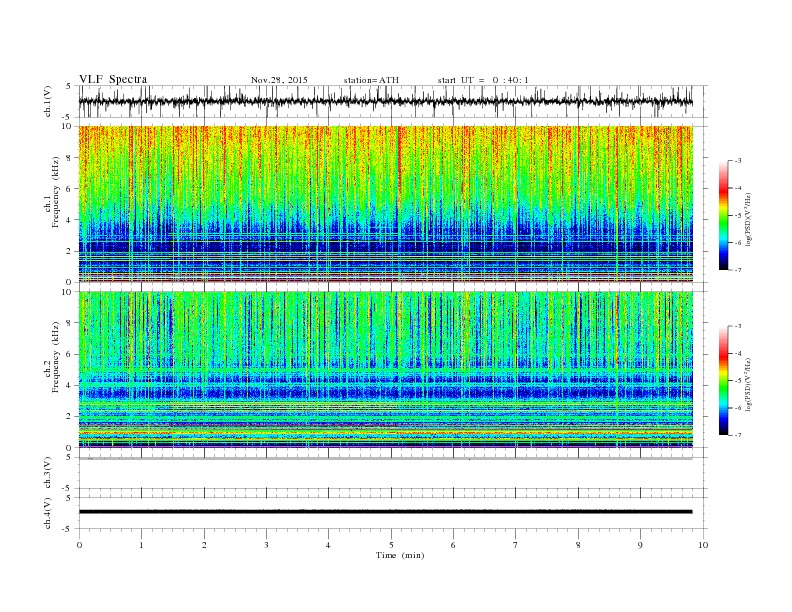Click the '6' kHz tick on ch.2 frequency axis

69,354
